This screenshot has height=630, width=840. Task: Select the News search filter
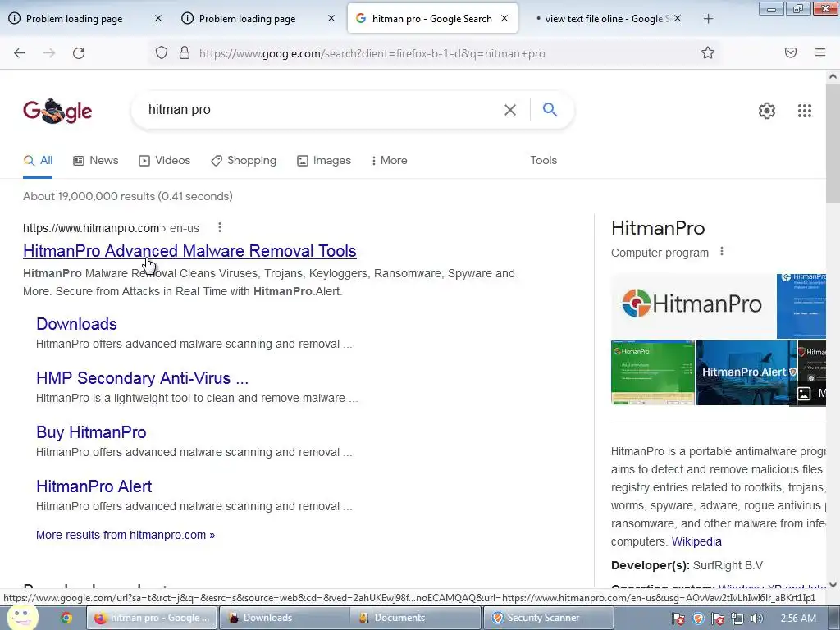pos(96,160)
